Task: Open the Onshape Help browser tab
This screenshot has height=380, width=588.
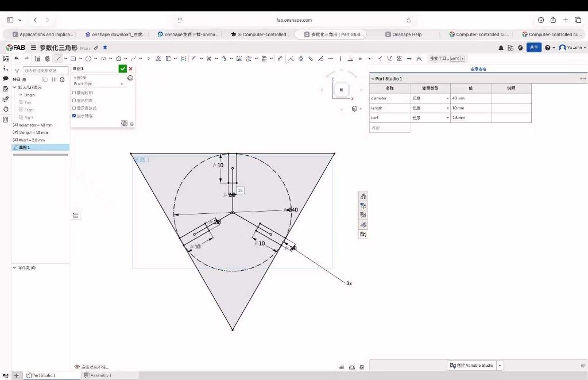Action: 404,34
